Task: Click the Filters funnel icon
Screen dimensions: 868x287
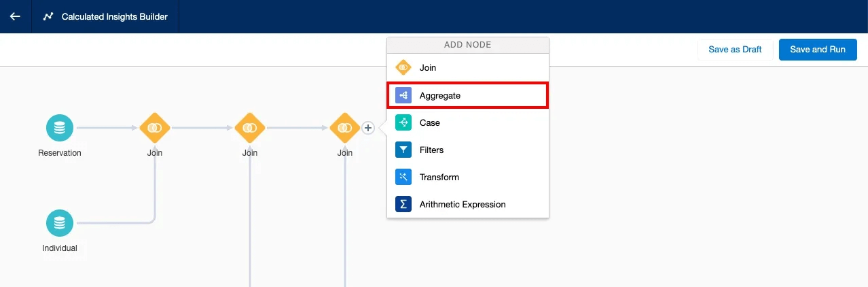Action: click(x=403, y=150)
